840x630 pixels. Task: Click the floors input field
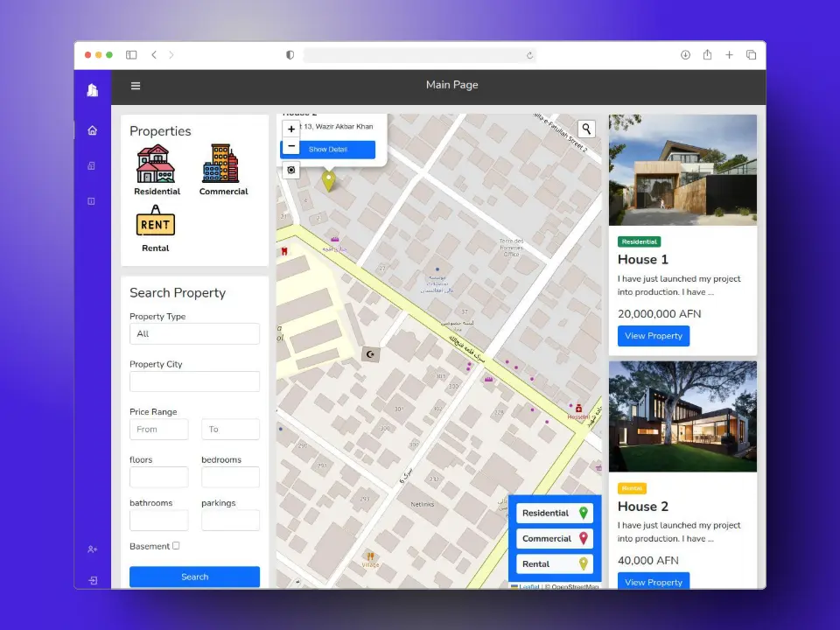coord(159,477)
